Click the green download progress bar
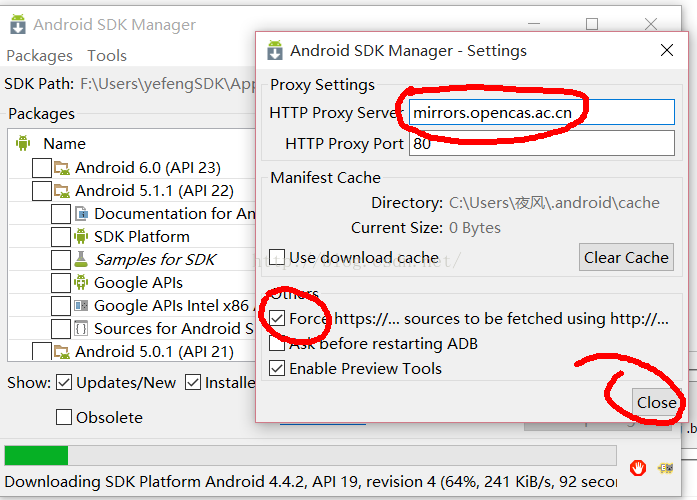The width and height of the screenshot is (697, 500). 36,456
